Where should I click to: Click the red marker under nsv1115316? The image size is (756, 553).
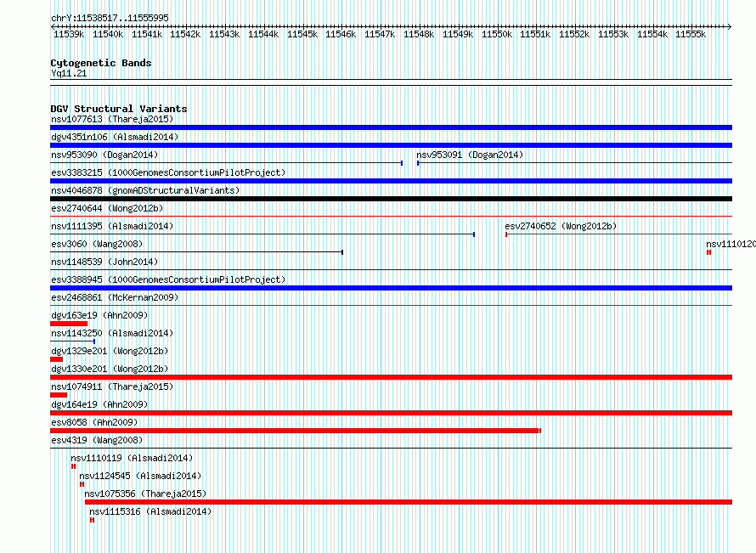coord(92,520)
